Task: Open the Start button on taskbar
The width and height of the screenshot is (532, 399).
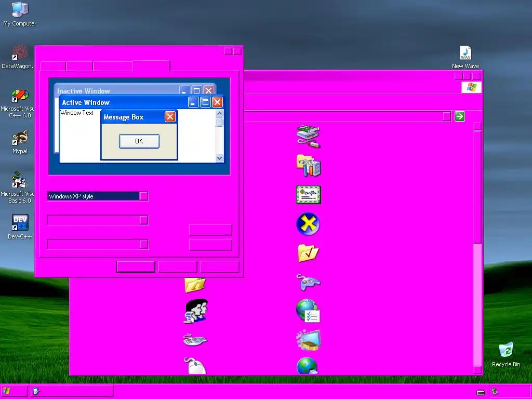Action: (14, 391)
